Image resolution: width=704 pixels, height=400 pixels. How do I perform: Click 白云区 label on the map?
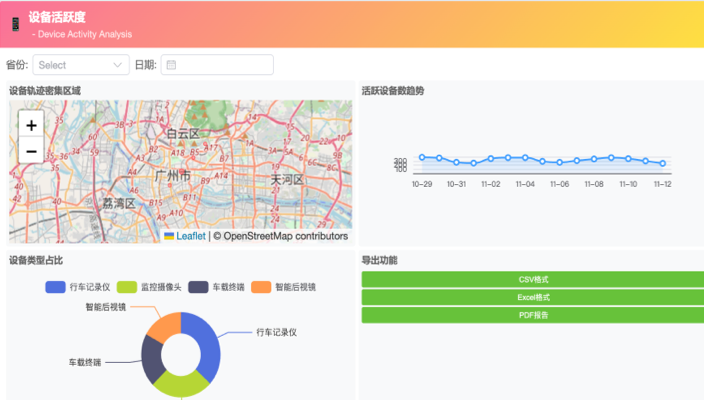pos(183,134)
